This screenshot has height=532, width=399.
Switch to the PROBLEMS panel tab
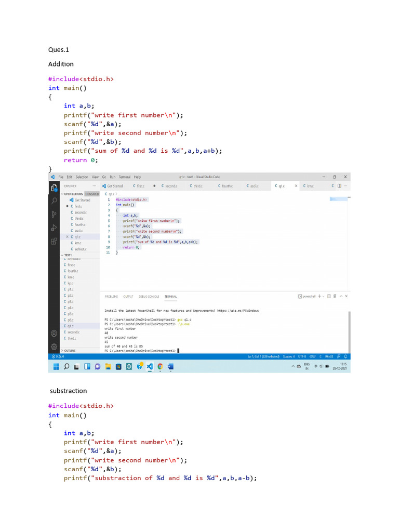tap(111, 297)
